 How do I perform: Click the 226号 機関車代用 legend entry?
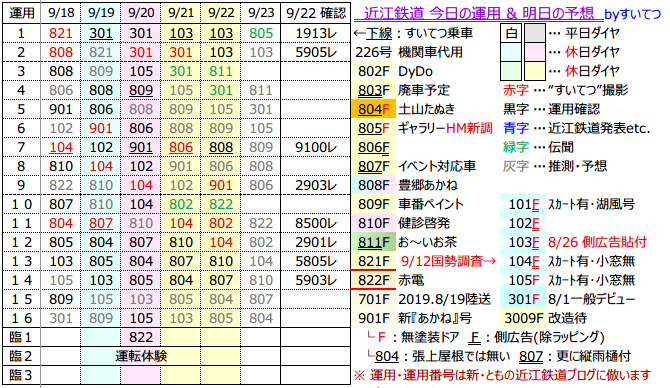pos(409,52)
